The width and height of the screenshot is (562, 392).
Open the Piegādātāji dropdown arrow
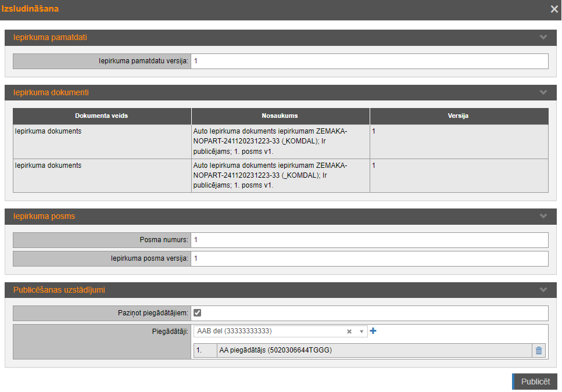tap(361, 332)
